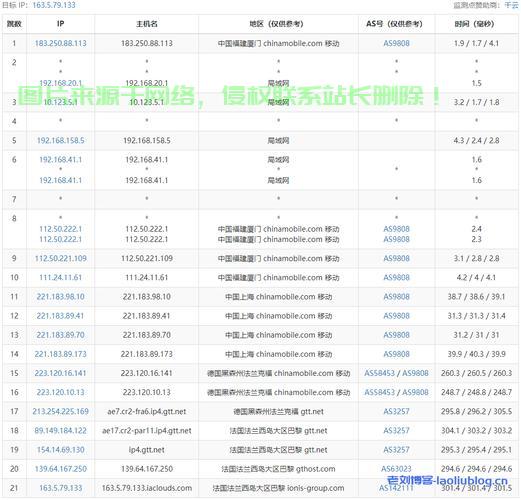Click the 主机名 column header
This screenshot has width=521, height=500.
pyautogui.click(x=147, y=24)
